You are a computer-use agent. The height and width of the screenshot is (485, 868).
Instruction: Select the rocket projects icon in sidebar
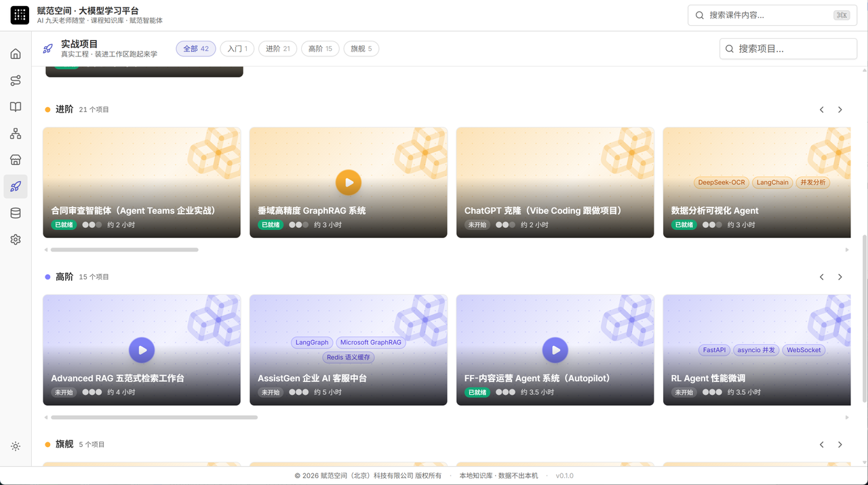(16, 187)
